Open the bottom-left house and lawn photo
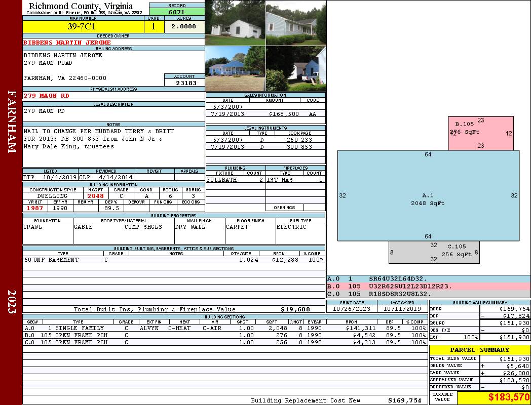Image resolution: width=532 pixels, height=405 pixels. coord(235,68)
